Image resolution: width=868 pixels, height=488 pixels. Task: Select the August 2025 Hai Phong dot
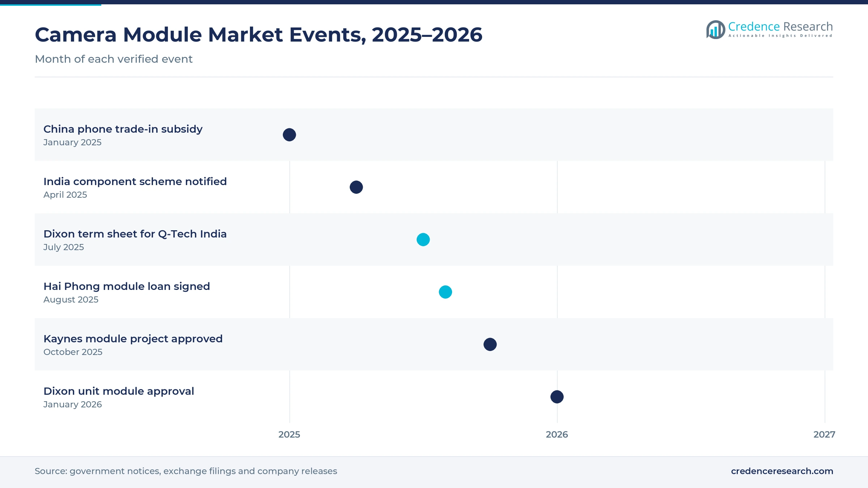pyautogui.click(x=446, y=292)
